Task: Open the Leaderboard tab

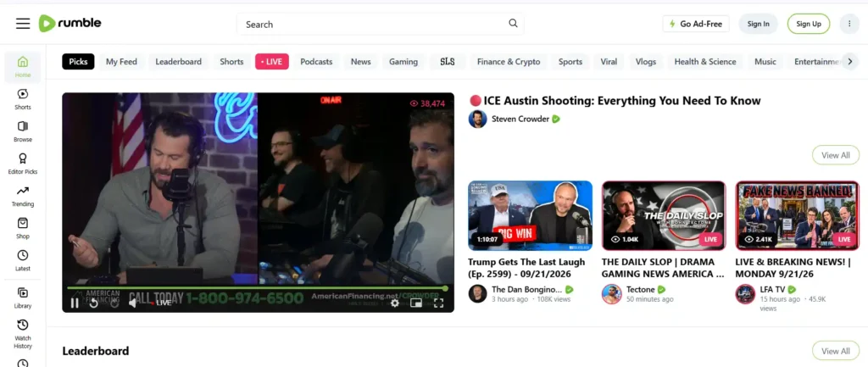Action: coord(178,61)
